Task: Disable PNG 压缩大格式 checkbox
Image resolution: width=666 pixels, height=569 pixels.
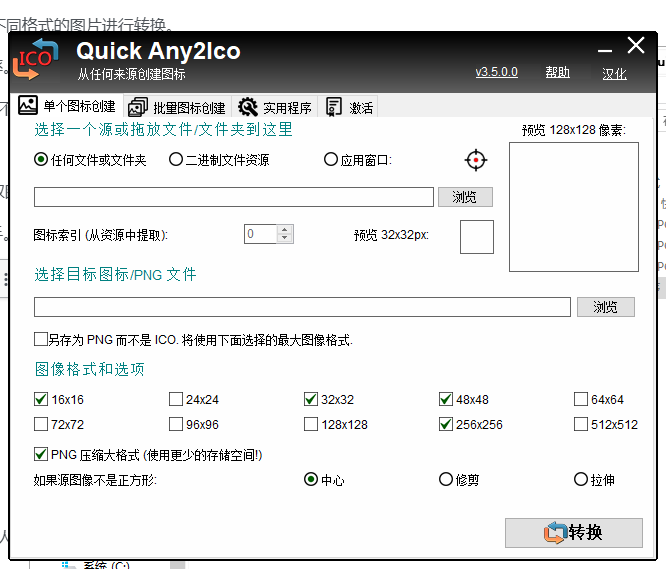Action: 41,454
